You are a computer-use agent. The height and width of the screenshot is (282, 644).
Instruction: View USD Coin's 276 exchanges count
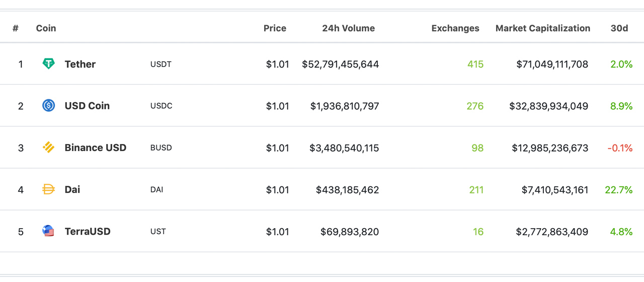475,106
